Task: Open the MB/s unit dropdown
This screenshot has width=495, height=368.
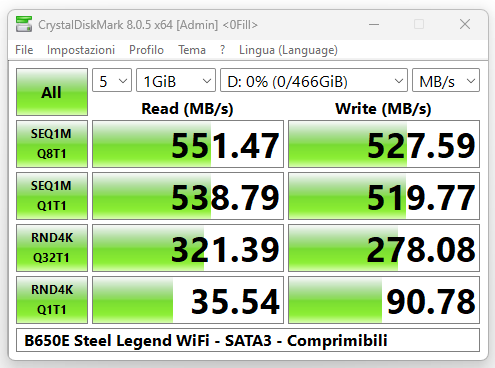Action: [446, 80]
